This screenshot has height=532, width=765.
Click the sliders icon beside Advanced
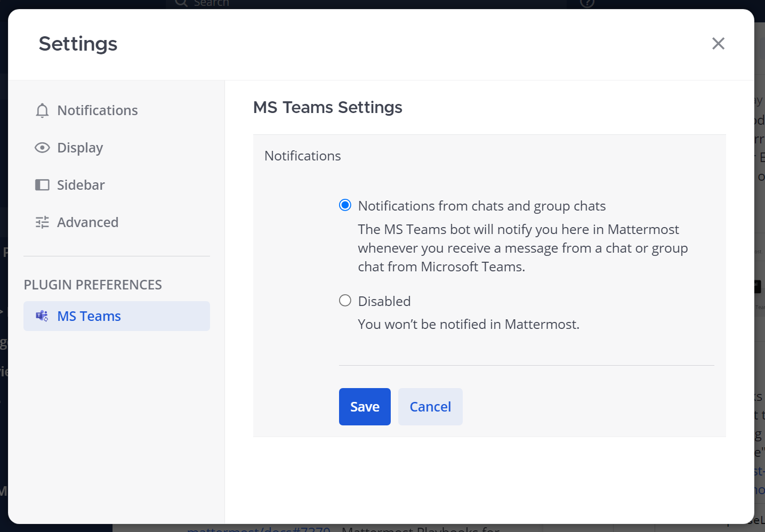click(42, 222)
